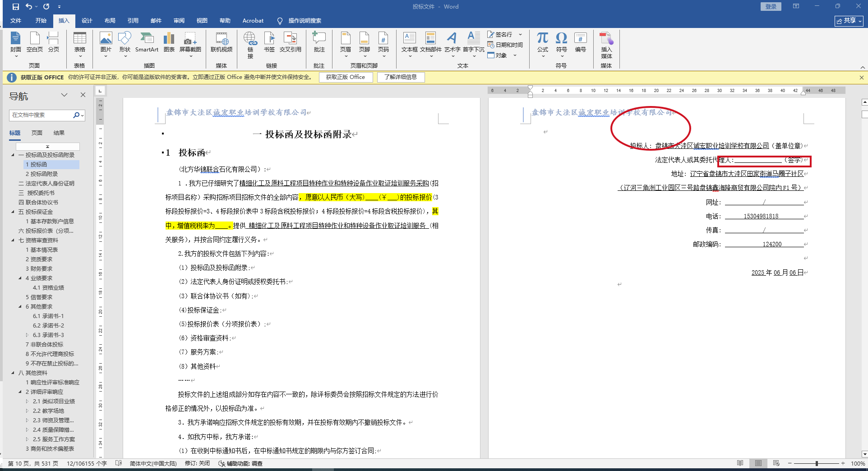Viewport: 868px width, 471px height.
Task: Insert a chart using 图表
Action: click(x=169, y=42)
